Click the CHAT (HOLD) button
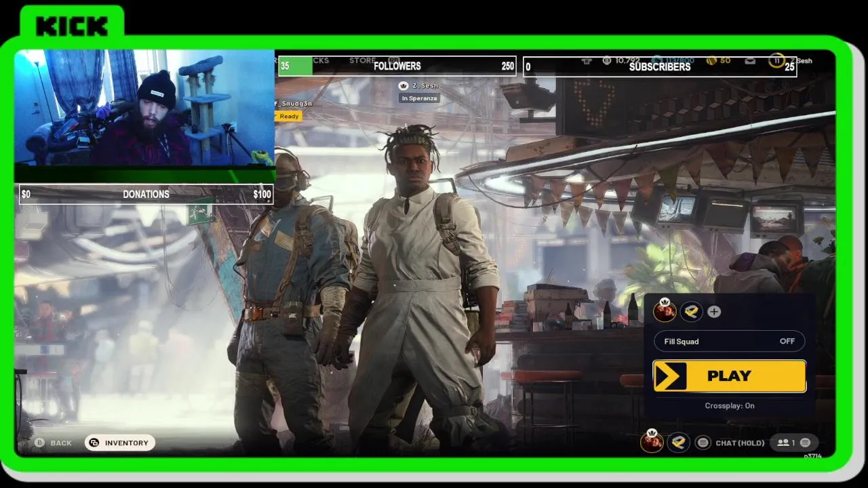Image resolution: width=868 pixels, height=488 pixels. (x=740, y=443)
